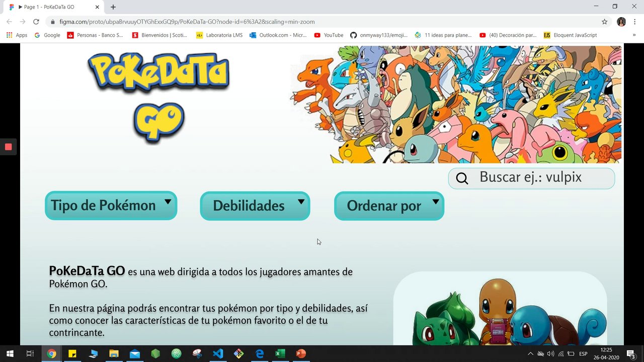Click the Pokémon collage banner image
This screenshot has width=644, height=362.
pos(455,105)
